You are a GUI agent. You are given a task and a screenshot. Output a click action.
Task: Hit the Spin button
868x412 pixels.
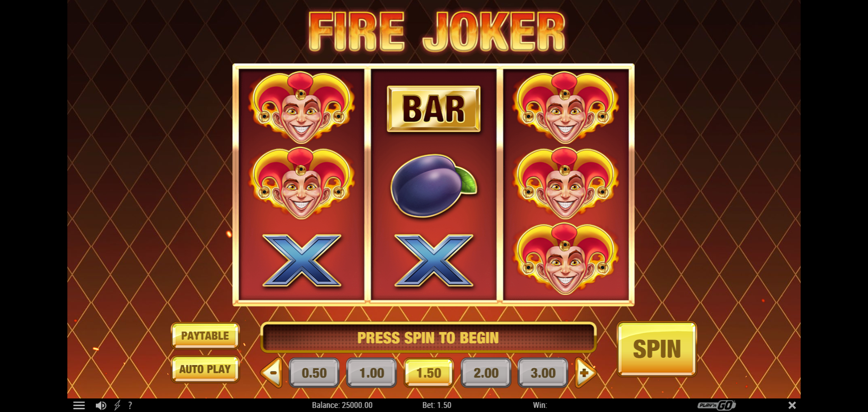click(x=657, y=349)
